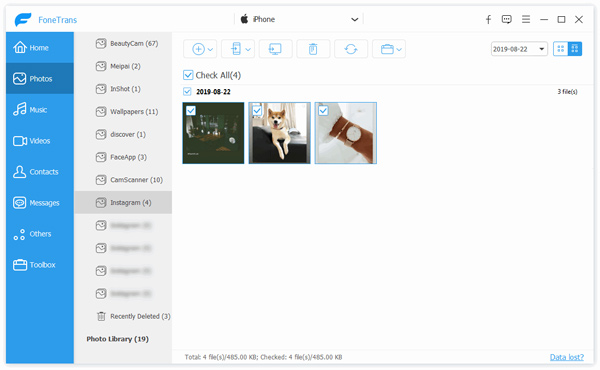
Task: Open the 2019-08-22 date combo box
Action: [519, 49]
